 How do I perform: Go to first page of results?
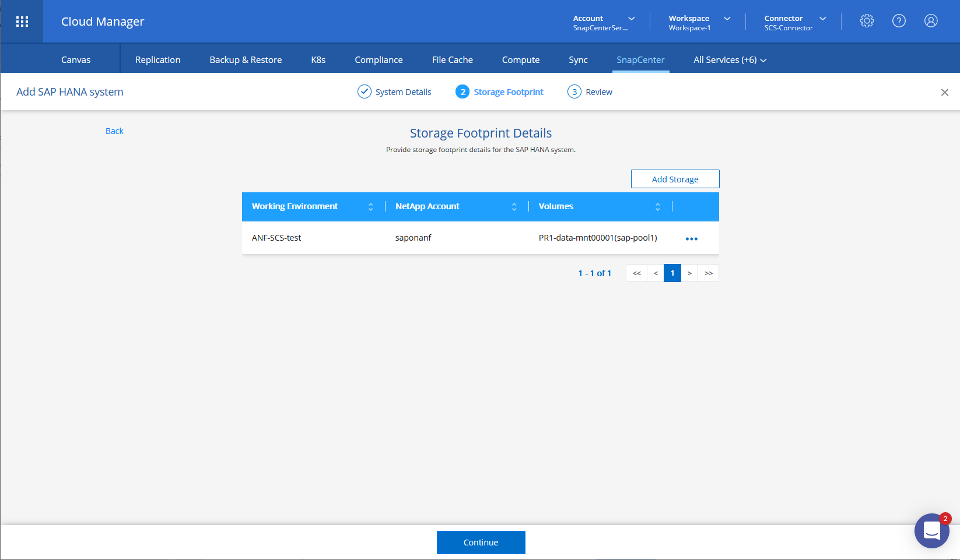(637, 273)
